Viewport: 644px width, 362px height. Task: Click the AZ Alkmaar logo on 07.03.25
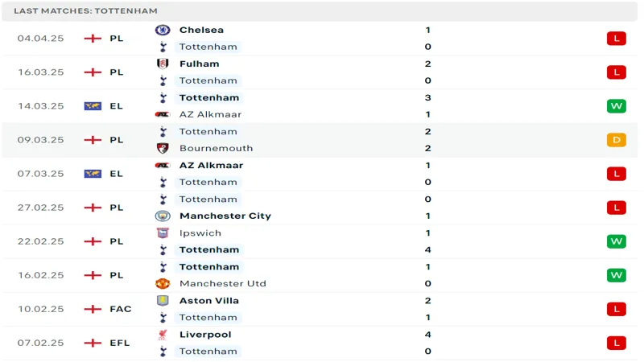pos(163,166)
